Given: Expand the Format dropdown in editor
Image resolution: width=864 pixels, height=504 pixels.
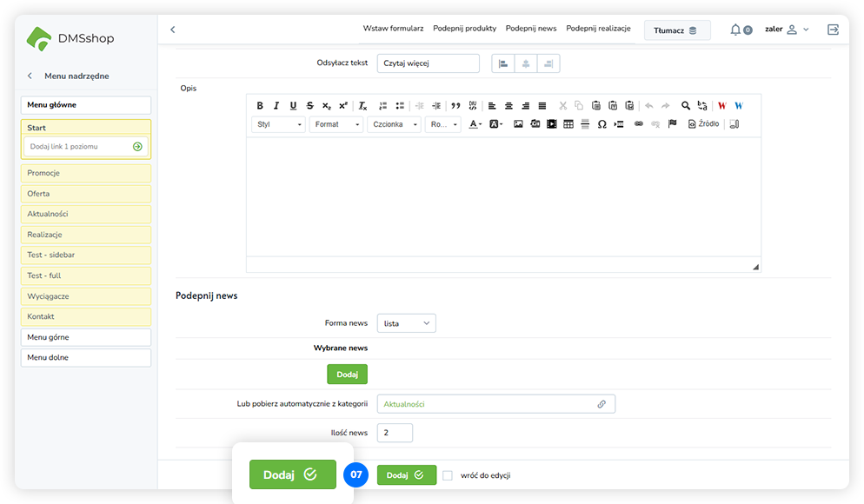Looking at the screenshot, I should click(336, 124).
